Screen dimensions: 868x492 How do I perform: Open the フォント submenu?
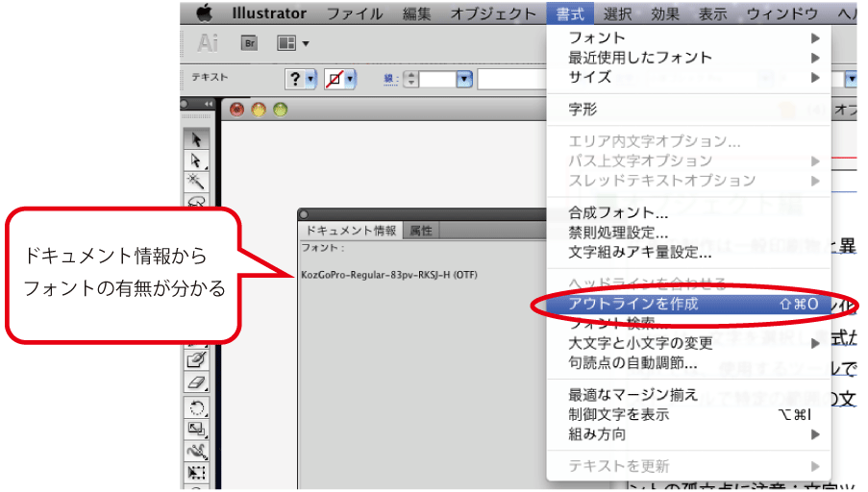click(597, 37)
